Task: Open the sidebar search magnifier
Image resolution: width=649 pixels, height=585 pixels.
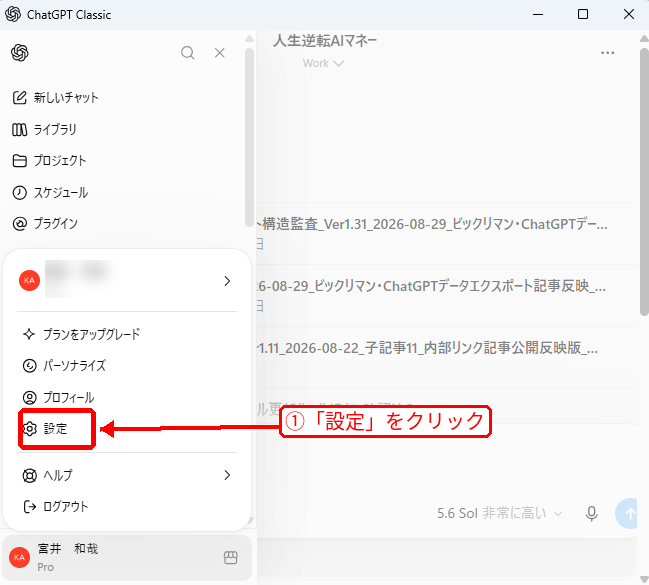Action: 187,53
